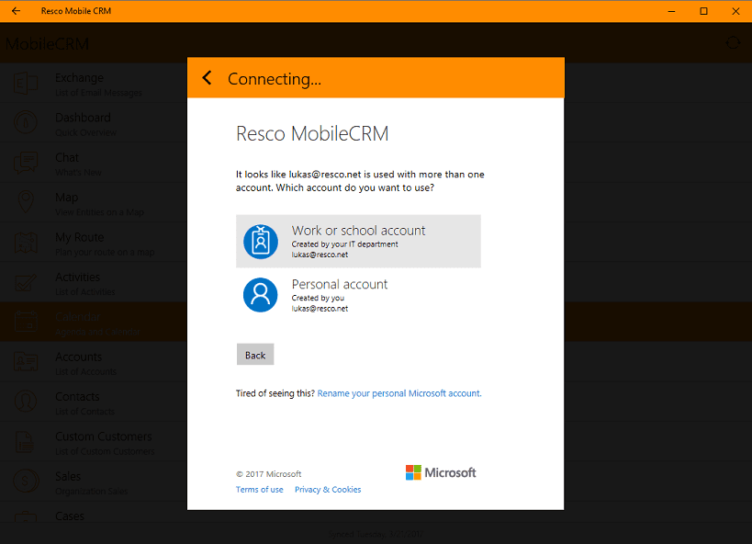The width and height of the screenshot is (752, 544).
Task: Open the Map pin icon in background
Action: 26,202
